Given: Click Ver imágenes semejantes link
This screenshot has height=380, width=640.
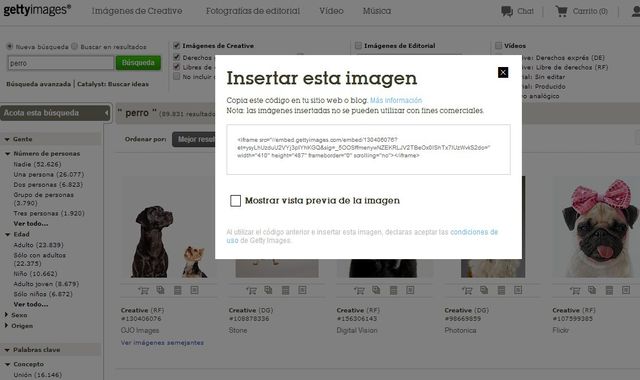Looking at the screenshot, I should 162,343.
